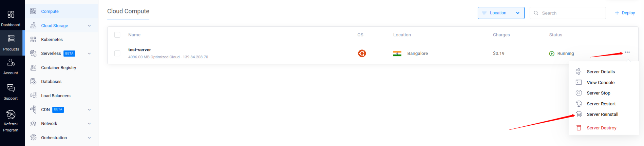Expand the Network section chevron

point(89,124)
